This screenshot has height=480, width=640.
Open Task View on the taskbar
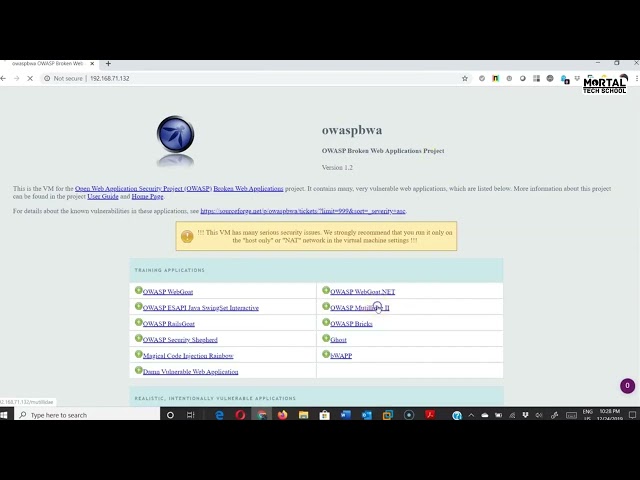pos(191,415)
